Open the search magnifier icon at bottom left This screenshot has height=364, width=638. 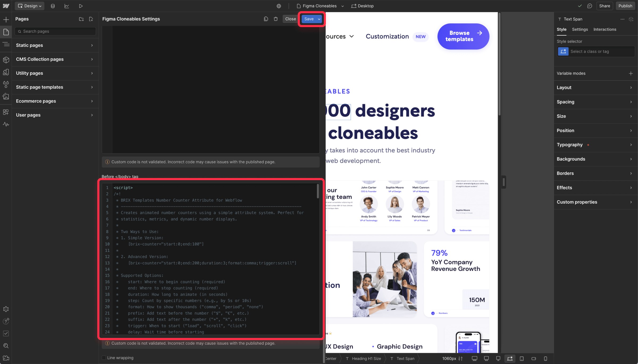[x=6, y=346]
